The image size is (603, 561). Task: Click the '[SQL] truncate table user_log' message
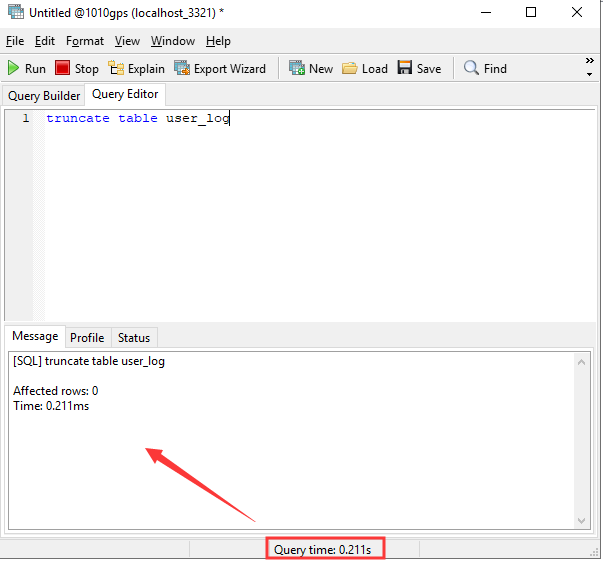89,361
